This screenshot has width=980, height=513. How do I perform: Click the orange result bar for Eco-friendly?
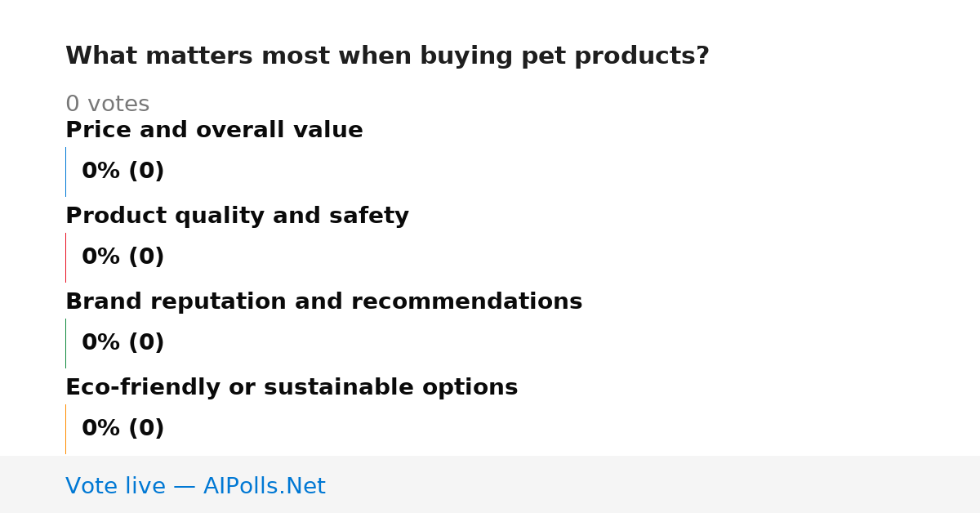[x=65, y=429]
